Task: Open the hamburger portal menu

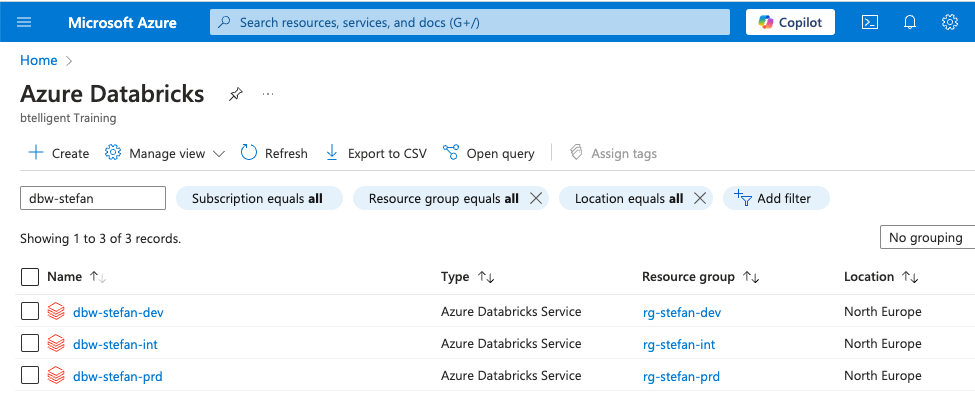Action: coord(25,22)
